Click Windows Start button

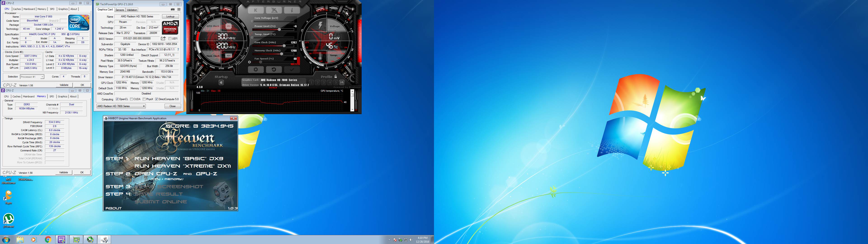6,240
